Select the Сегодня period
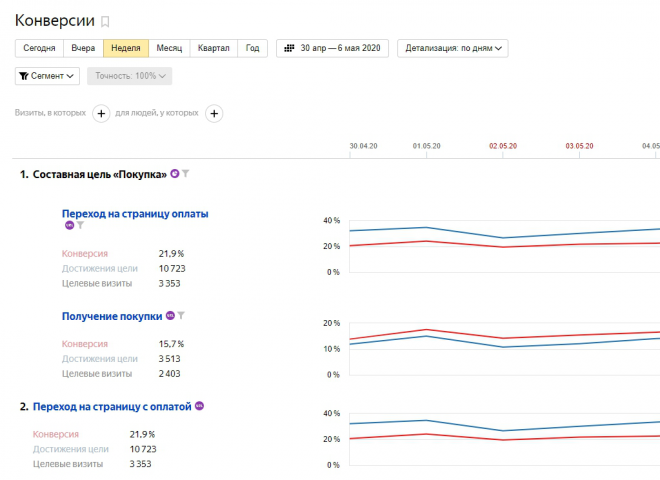The image size is (660, 480). [39, 48]
